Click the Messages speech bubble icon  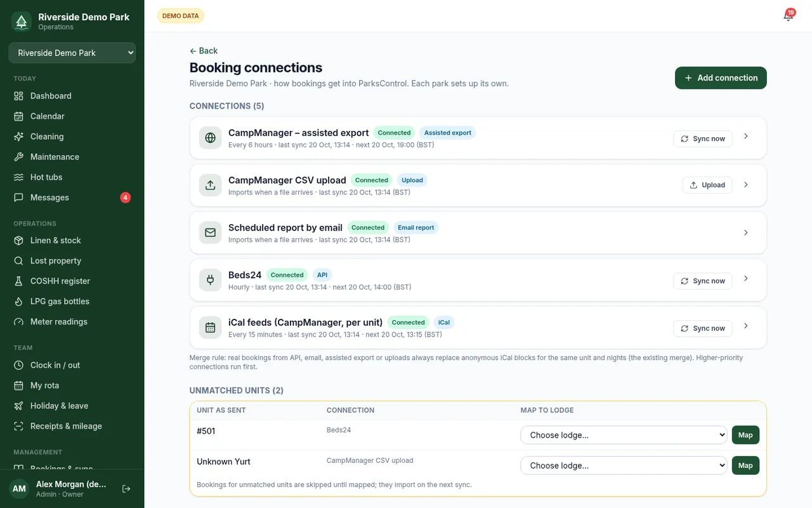pyautogui.click(x=18, y=197)
